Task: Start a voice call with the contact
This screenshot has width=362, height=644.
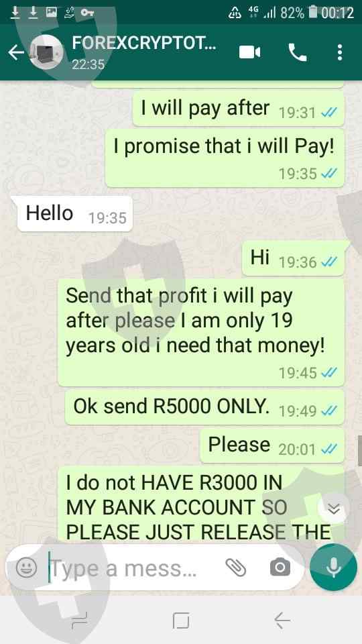Action: pyautogui.click(x=298, y=52)
